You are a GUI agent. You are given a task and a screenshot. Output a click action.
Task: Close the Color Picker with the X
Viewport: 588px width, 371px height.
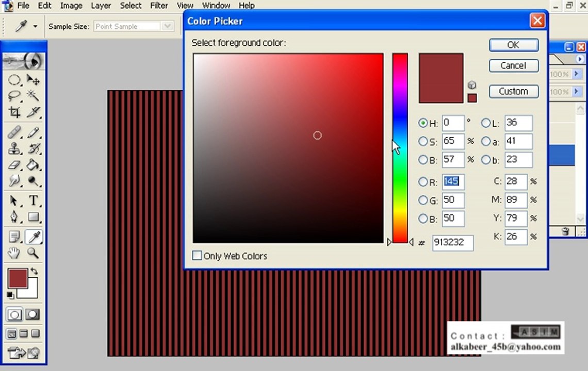(x=537, y=21)
